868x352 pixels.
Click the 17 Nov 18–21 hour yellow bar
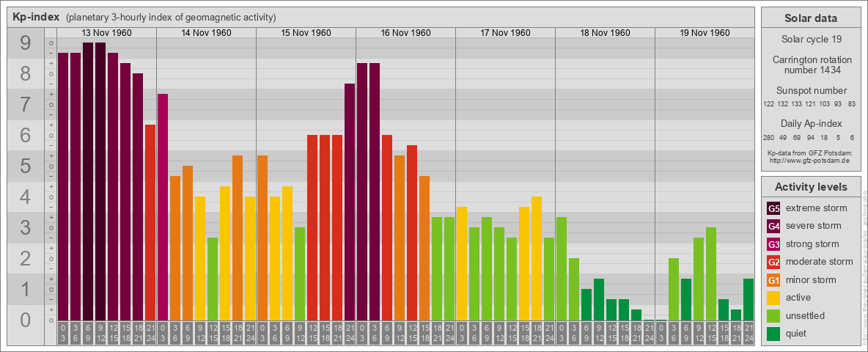pyautogui.click(x=537, y=258)
